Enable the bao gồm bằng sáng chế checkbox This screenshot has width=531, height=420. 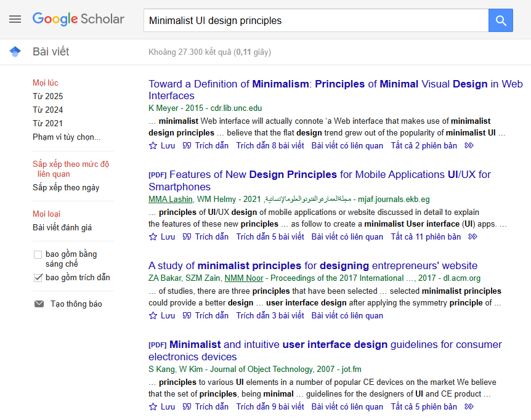pyautogui.click(x=38, y=254)
